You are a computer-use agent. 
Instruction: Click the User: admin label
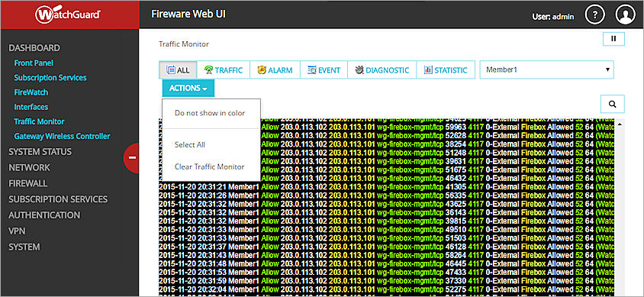[x=553, y=17]
